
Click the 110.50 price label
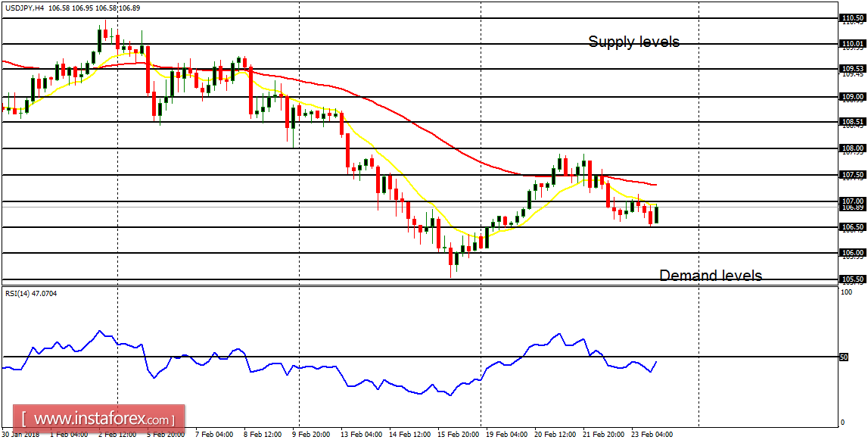(x=853, y=18)
